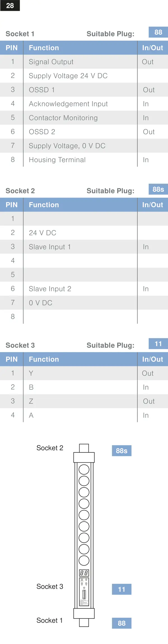168x644 pixels.
Task: Select the Acknowledgement Input function cell
Action: pos(80,104)
